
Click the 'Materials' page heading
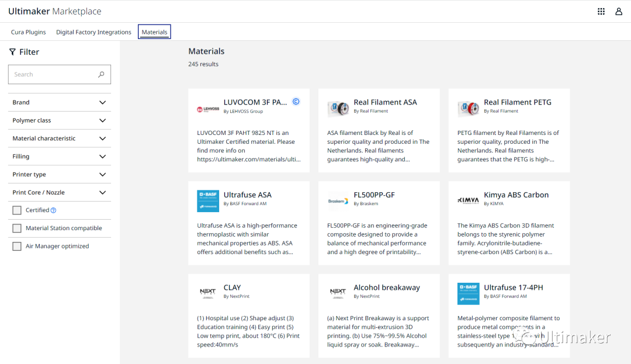click(206, 51)
